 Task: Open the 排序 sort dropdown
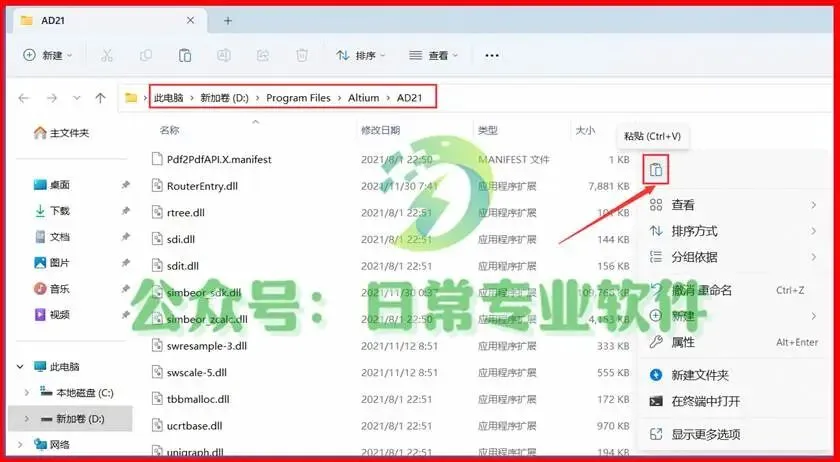click(361, 55)
